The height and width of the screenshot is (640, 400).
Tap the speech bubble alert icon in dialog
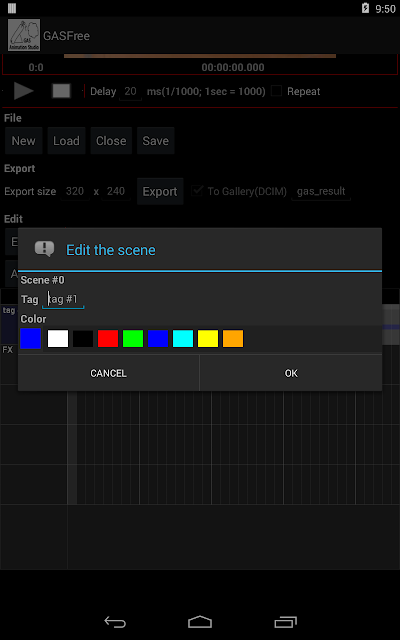(x=44, y=249)
